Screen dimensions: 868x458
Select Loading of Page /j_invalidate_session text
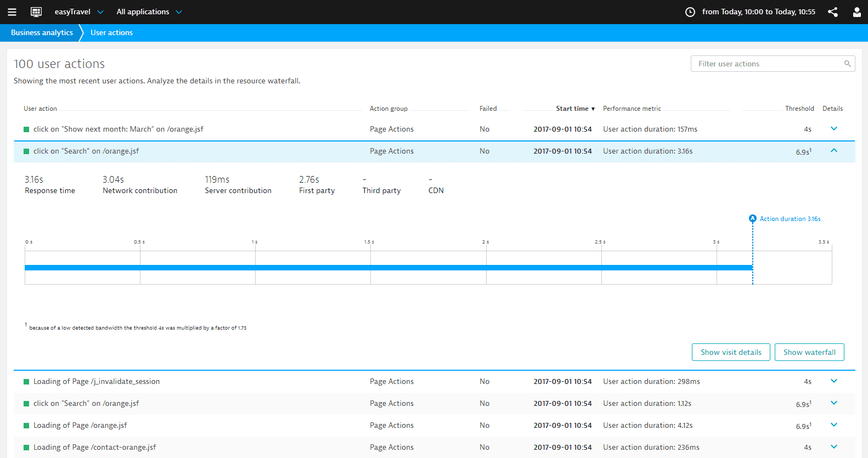[97, 382]
